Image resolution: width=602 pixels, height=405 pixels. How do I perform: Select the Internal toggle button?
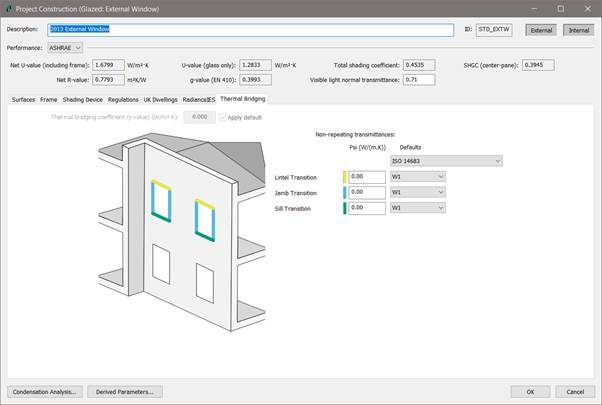coord(579,31)
